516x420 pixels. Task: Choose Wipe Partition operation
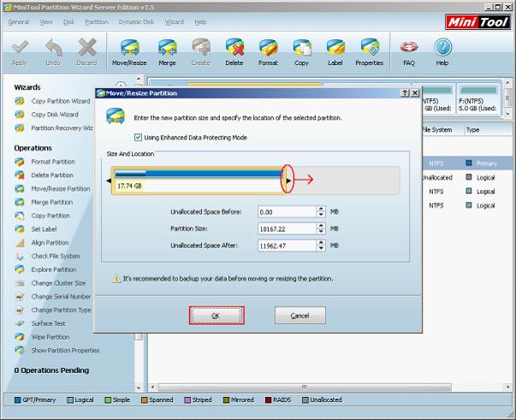42,337
